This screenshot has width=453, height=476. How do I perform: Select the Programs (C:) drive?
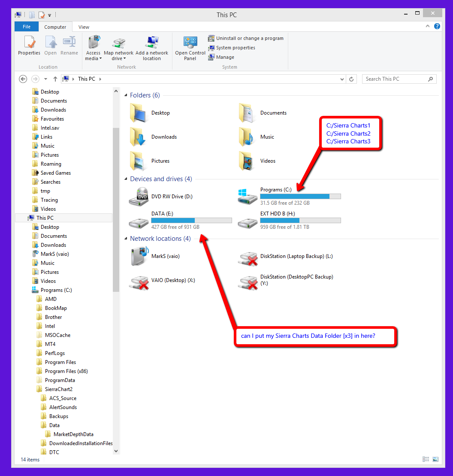tap(289, 197)
